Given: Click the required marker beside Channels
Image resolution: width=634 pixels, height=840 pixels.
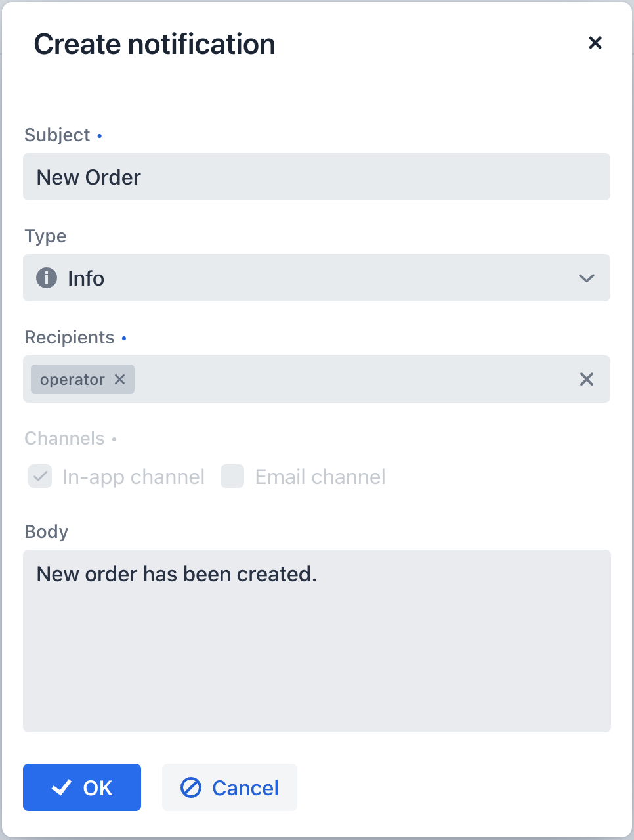Looking at the screenshot, I should [114, 439].
